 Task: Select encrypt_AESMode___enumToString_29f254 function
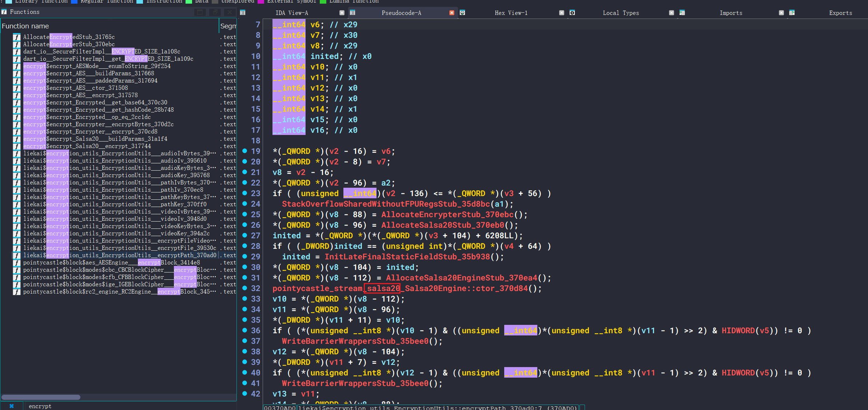97,66
